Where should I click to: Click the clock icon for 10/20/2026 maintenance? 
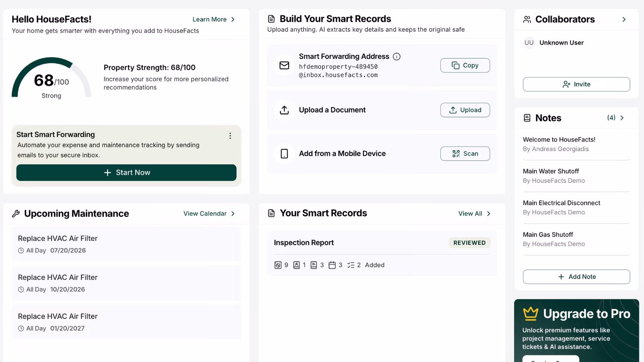pos(21,290)
